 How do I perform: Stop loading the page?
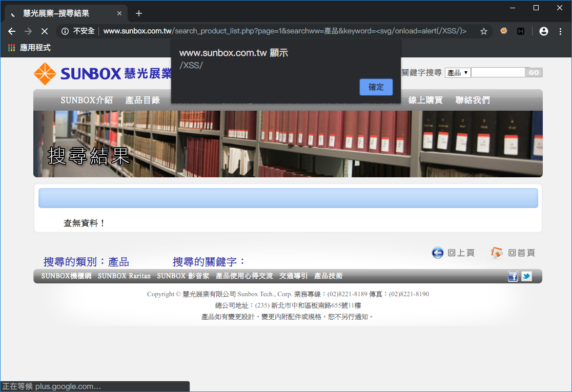pyautogui.click(x=45, y=31)
